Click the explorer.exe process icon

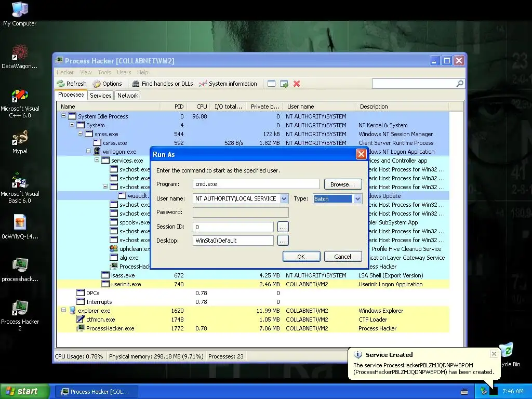(72, 311)
